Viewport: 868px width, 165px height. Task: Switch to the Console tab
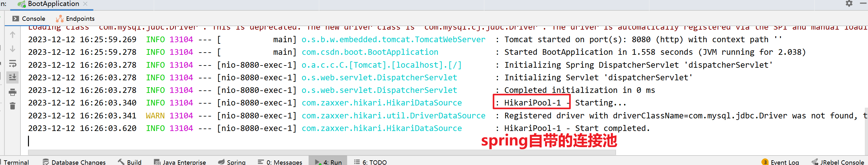[x=29, y=19]
